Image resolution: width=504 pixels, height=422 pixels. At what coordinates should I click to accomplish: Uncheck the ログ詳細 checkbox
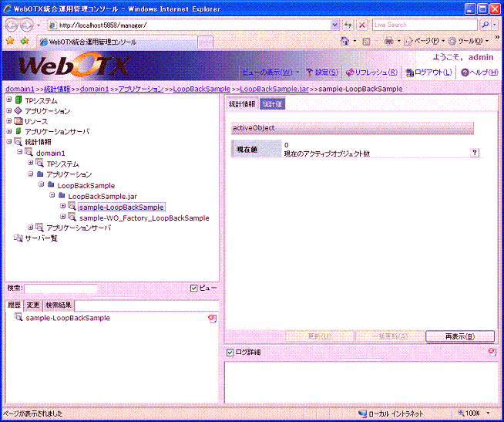point(230,353)
